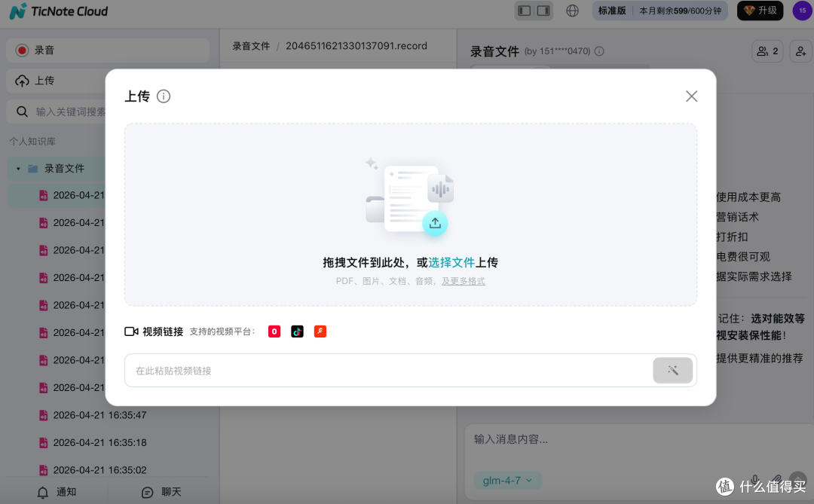
Task: Click the audio file icon beside 16:35:18
Action: pyautogui.click(x=44, y=443)
